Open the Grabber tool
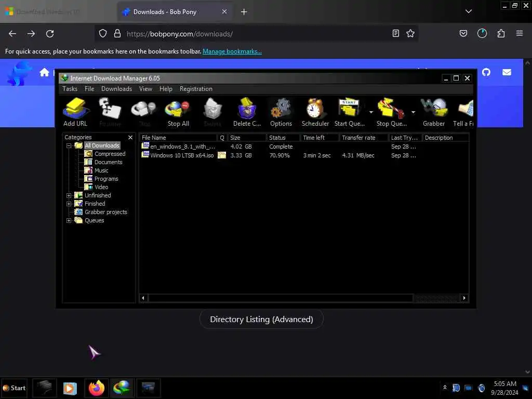Viewport: 532px width, 399px height. tap(434, 112)
